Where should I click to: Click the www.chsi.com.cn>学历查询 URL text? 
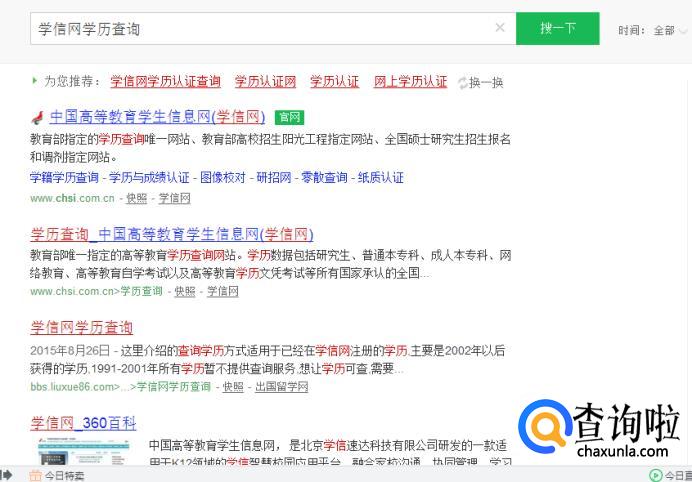coord(96,291)
